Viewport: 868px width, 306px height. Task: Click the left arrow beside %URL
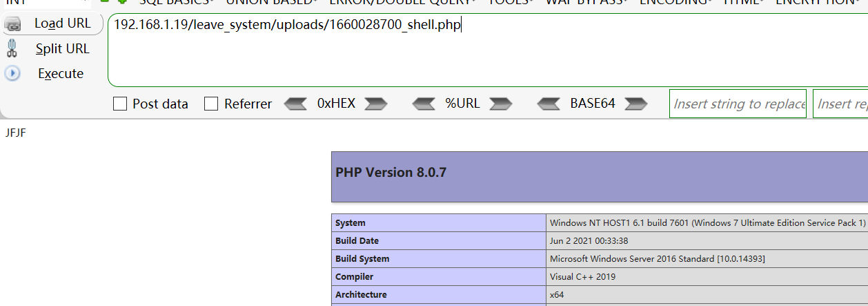pyautogui.click(x=424, y=104)
